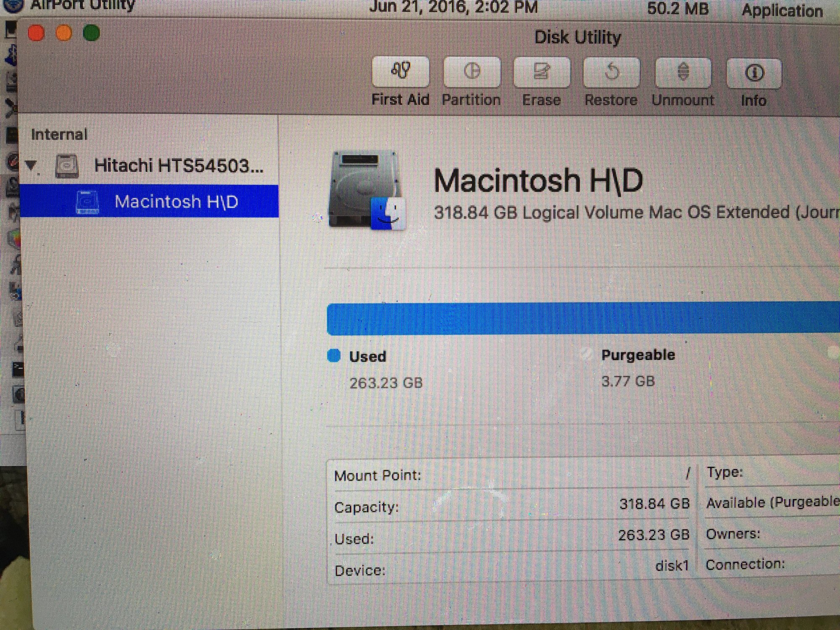Click the Macintosh H\D volume icon in sidebar
Image resolution: width=840 pixels, height=630 pixels.
87,202
